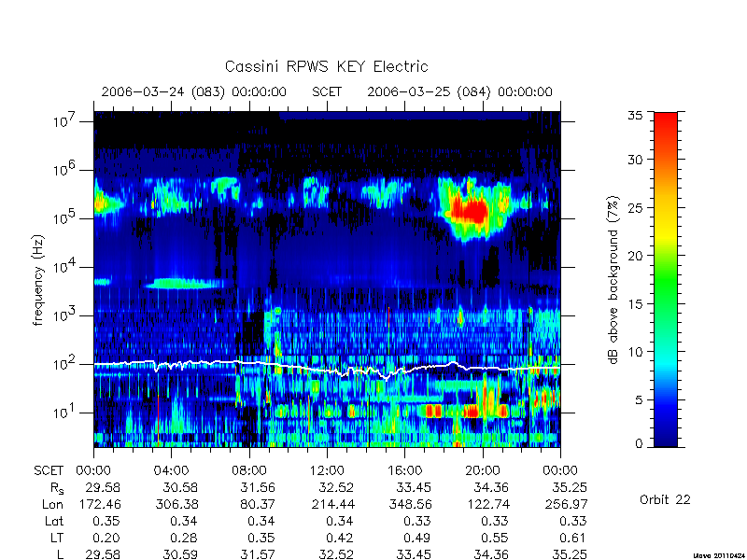Click the 10^1 frequency axis label
Image resolution: width=747 pixels, height=560 pixels.
click(x=63, y=412)
